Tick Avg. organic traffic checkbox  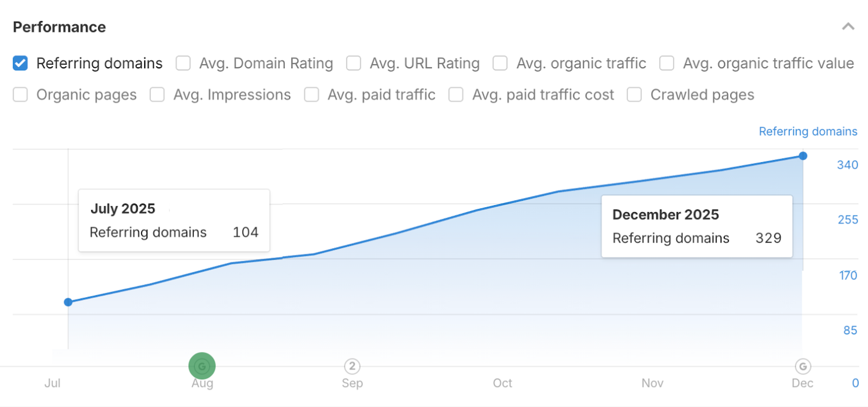point(500,63)
